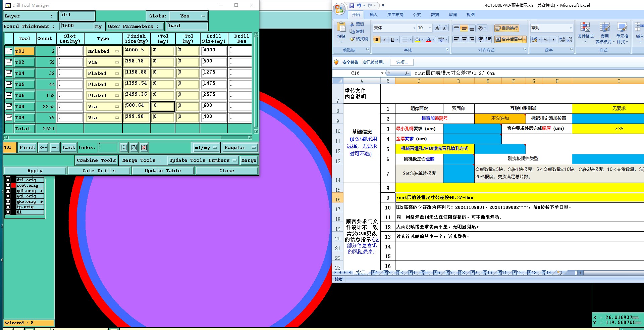Click the Office button in Excel

[339, 9]
